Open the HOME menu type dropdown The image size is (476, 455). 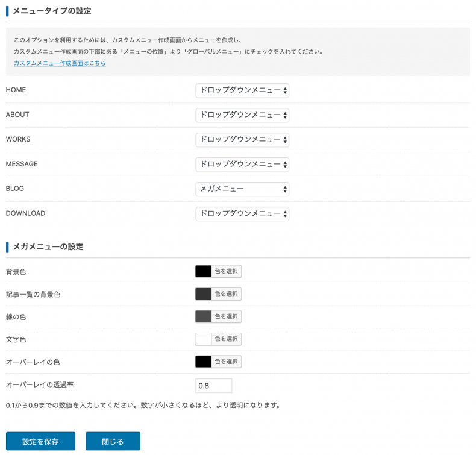pos(242,90)
